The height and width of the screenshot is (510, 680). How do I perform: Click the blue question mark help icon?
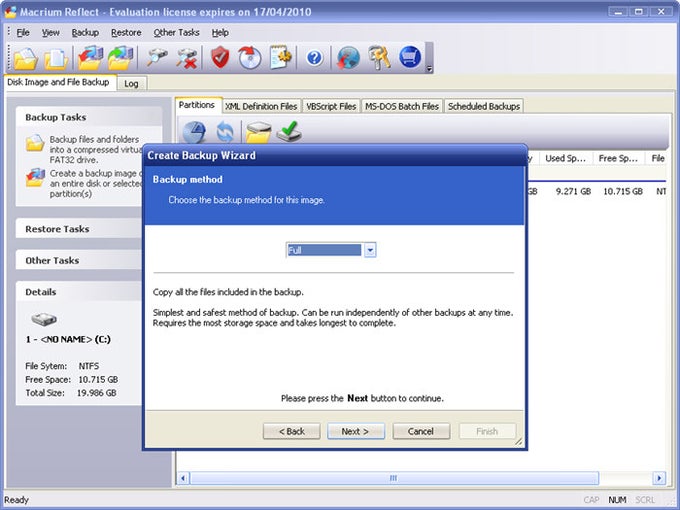click(314, 58)
